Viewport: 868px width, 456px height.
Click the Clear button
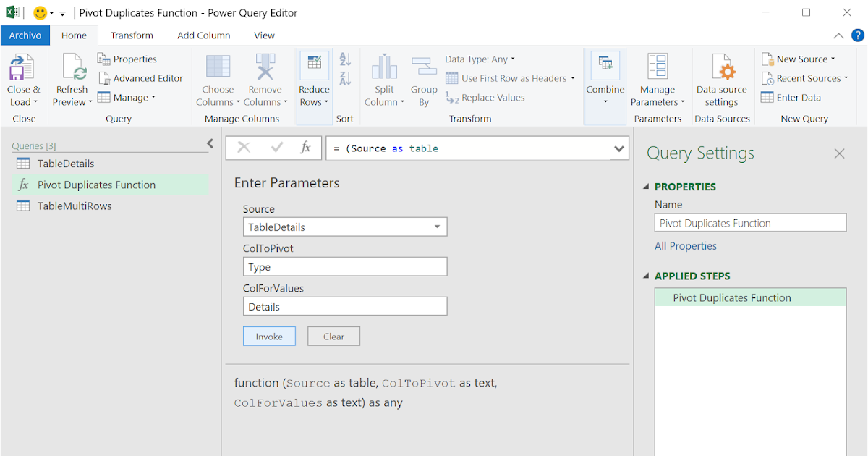click(x=333, y=336)
